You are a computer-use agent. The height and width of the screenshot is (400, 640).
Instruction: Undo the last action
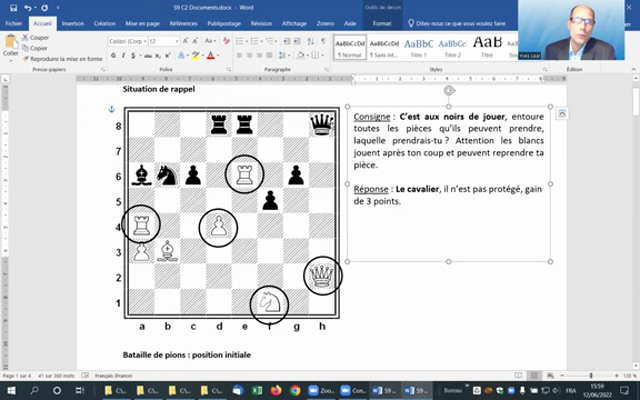(x=27, y=8)
